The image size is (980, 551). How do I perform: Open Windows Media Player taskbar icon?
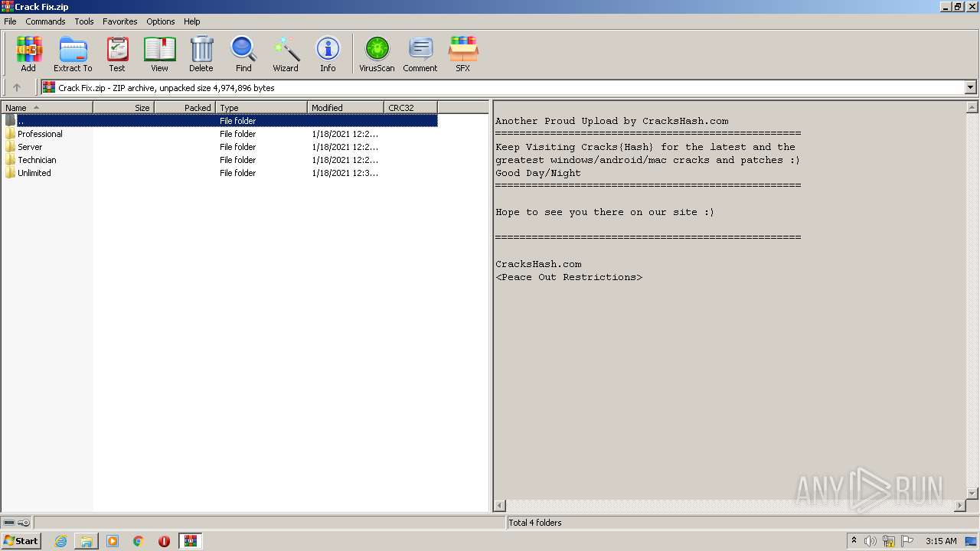pos(113,541)
